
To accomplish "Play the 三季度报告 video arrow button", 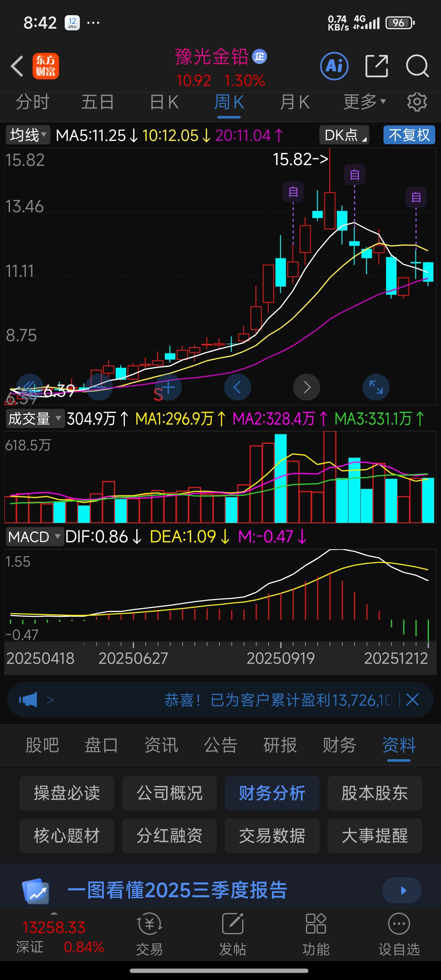I will 402,890.
